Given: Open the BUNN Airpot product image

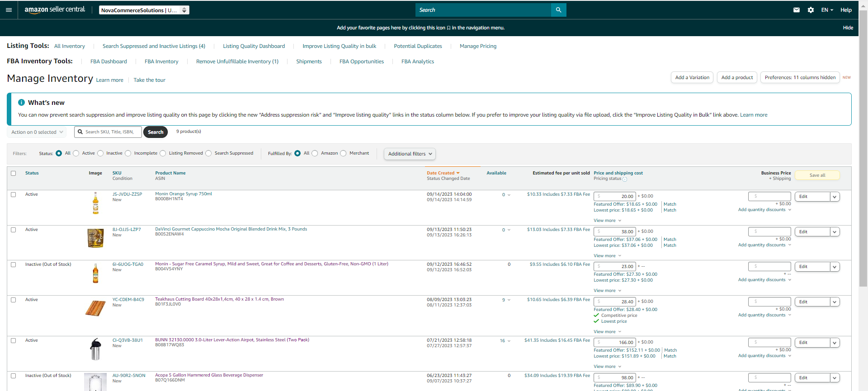Looking at the screenshot, I should tap(95, 349).
